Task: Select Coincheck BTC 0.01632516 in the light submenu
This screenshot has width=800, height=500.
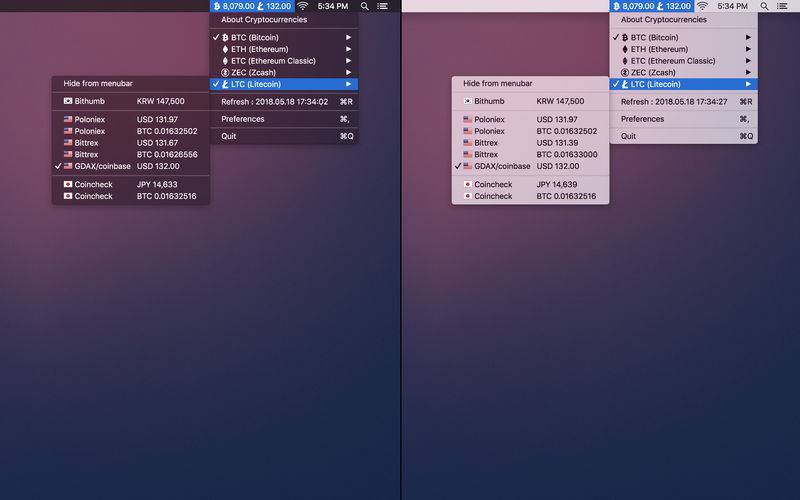Action: point(530,196)
